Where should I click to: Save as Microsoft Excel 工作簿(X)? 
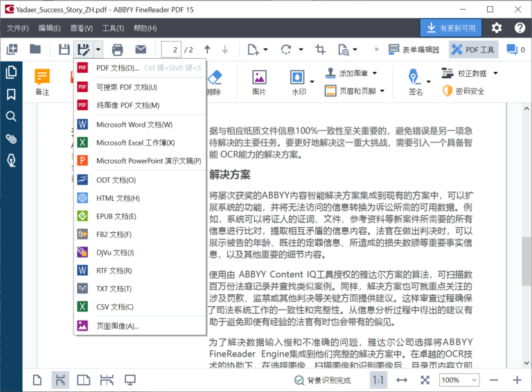tap(140, 143)
